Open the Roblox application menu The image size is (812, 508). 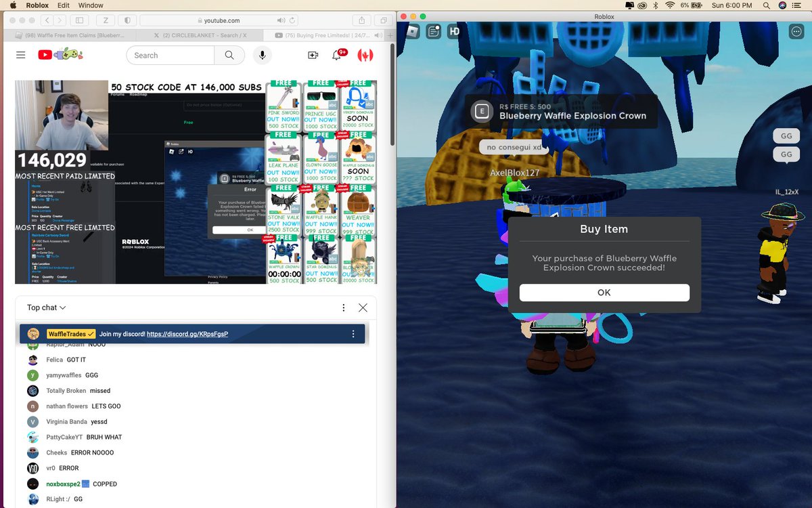pyautogui.click(x=37, y=5)
